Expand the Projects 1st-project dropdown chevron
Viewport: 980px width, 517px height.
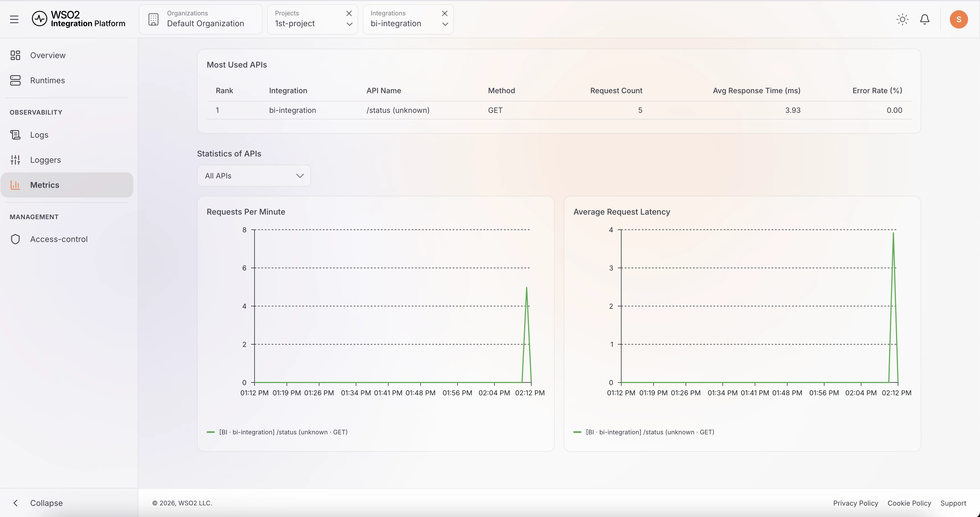coord(349,24)
